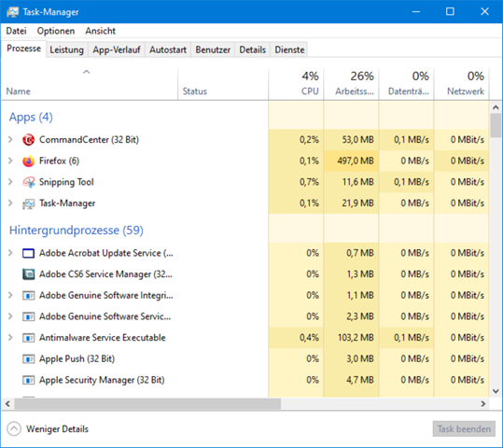
Task: Click the Apple Push process icon
Action: 28,358
